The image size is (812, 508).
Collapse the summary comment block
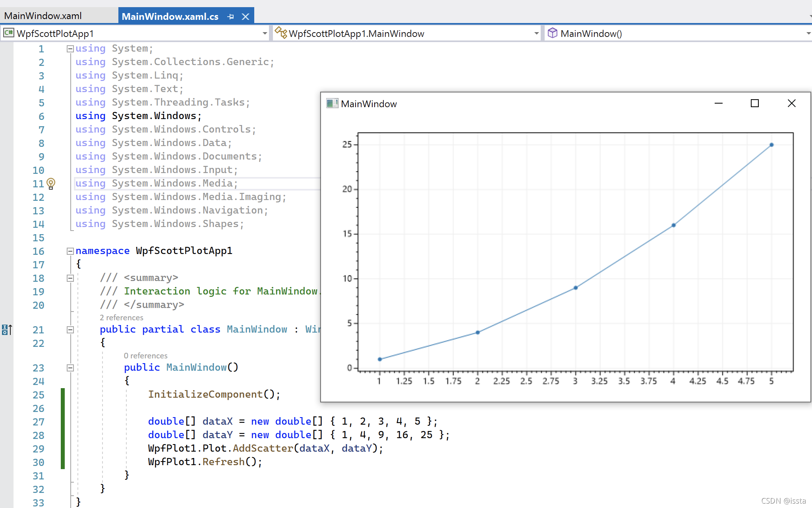(x=70, y=278)
